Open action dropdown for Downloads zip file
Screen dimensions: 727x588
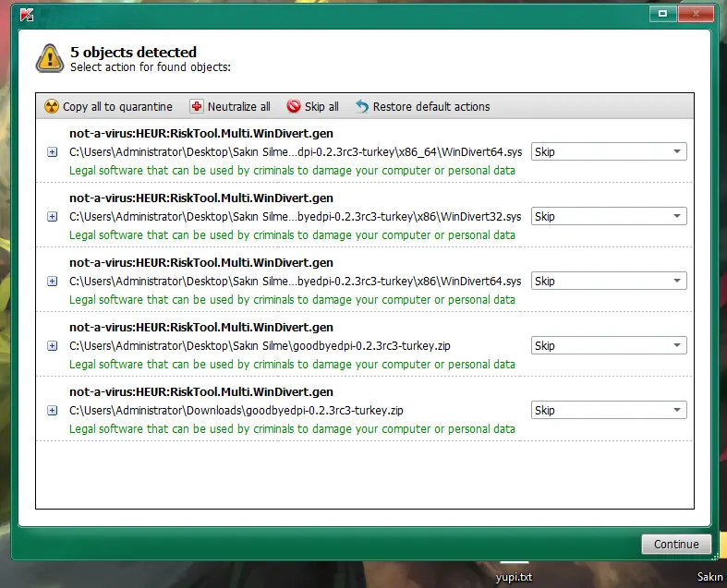point(609,410)
